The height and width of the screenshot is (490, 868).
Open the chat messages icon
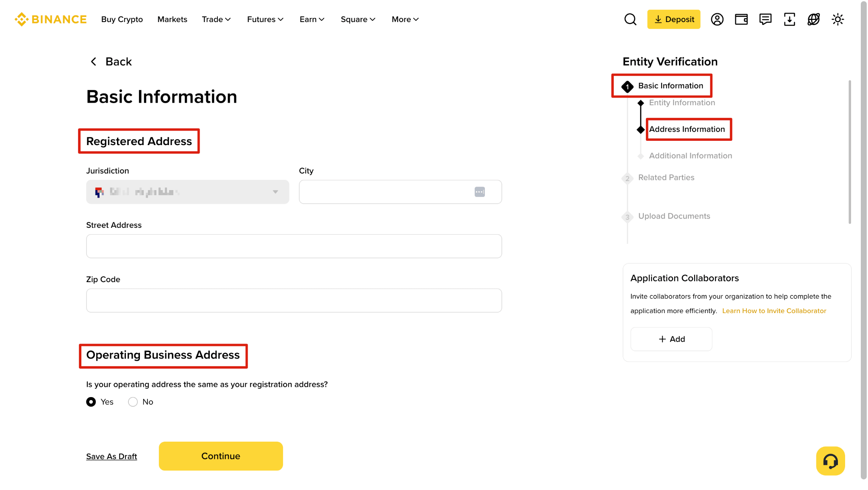(x=765, y=19)
